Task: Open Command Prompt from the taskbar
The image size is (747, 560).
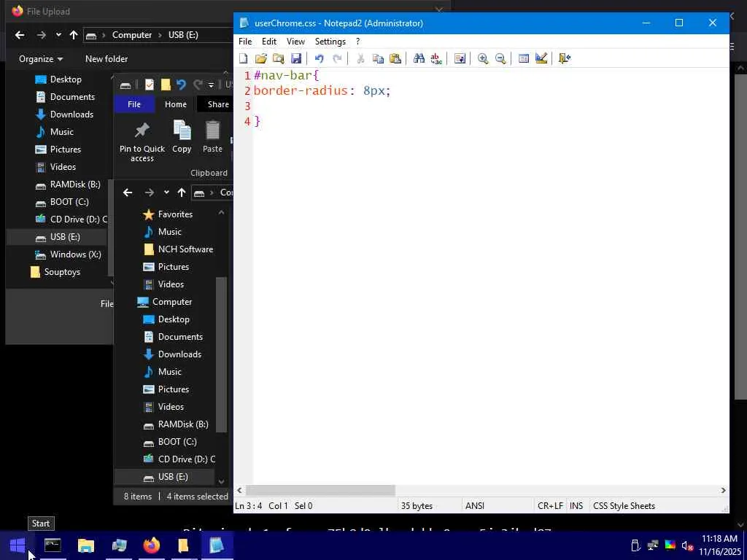Action: (53, 545)
